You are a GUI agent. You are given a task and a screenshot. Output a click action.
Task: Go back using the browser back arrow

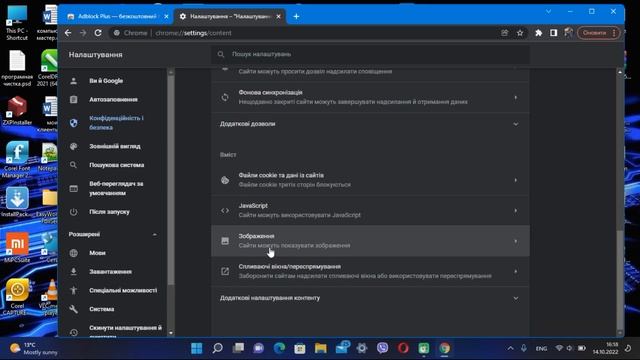tap(68, 33)
